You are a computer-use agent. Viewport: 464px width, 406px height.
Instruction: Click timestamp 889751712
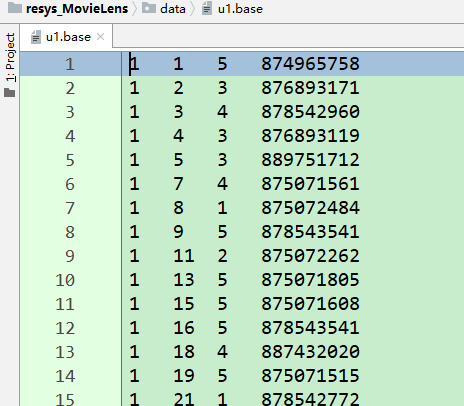(310, 160)
